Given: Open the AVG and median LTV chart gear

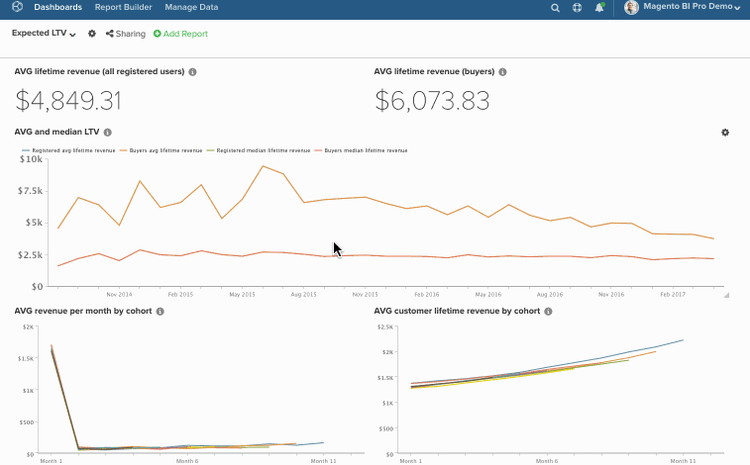Looking at the screenshot, I should coord(725,132).
